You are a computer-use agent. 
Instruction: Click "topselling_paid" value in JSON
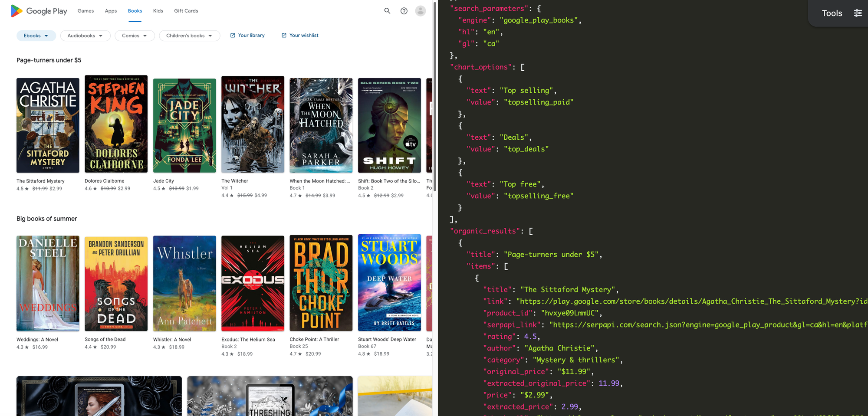(x=539, y=102)
